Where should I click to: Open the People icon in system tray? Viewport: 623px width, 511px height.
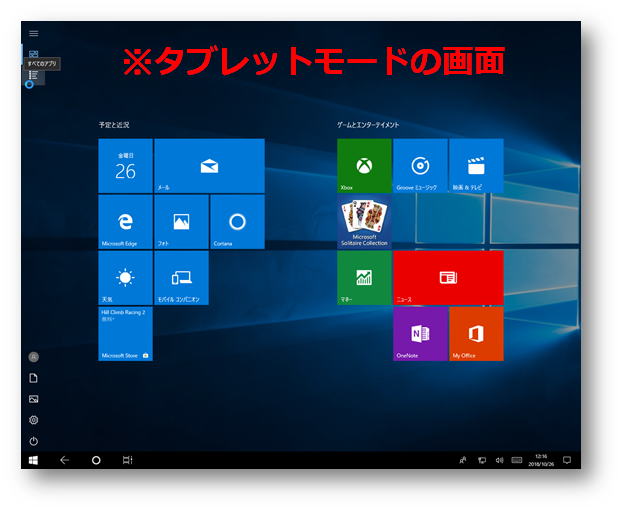point(462,460)
